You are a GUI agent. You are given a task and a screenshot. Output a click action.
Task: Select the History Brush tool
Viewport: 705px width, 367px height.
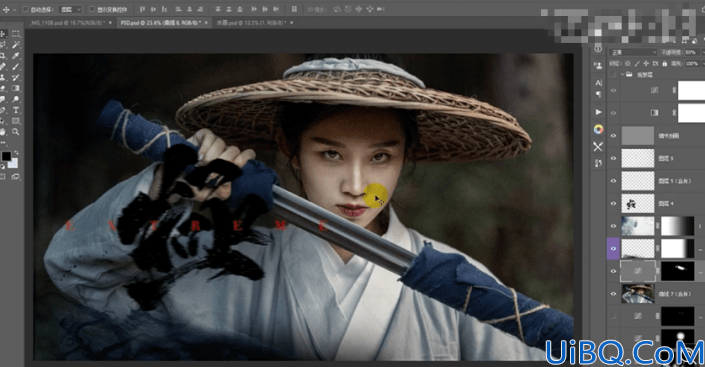(16, 77)
